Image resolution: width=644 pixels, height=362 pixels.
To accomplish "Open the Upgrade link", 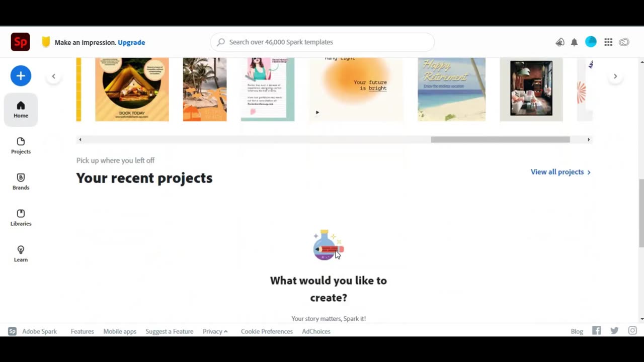I will point(131,42).
